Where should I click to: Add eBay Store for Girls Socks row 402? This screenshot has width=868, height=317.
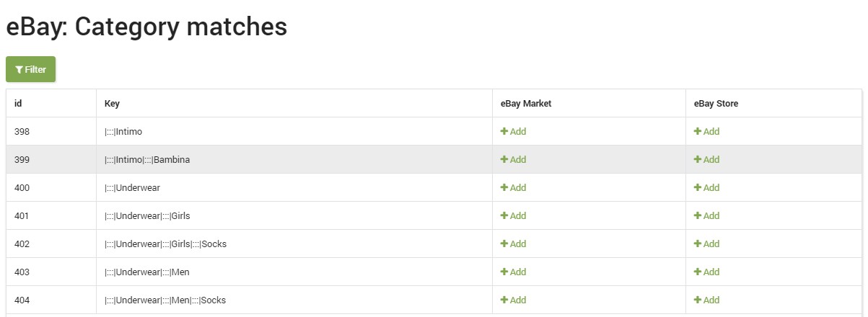706,244
